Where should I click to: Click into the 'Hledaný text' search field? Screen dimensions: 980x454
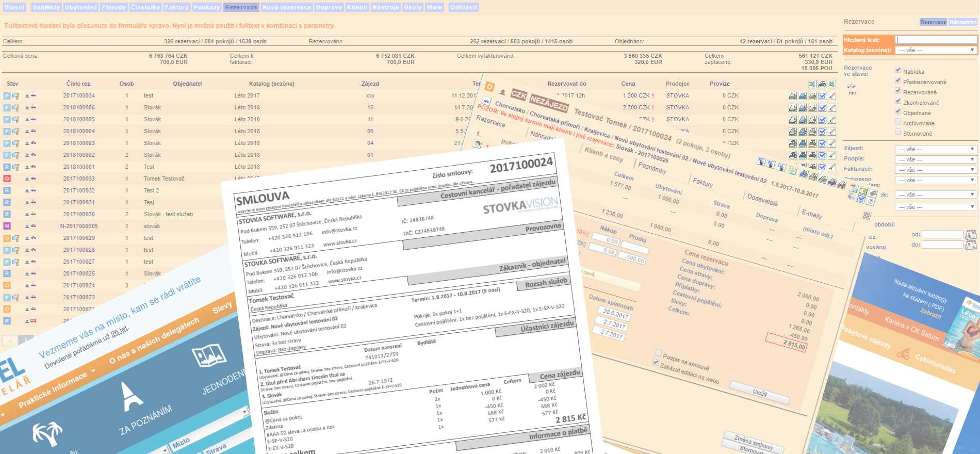pyautogui.click(x=936, y=40)
